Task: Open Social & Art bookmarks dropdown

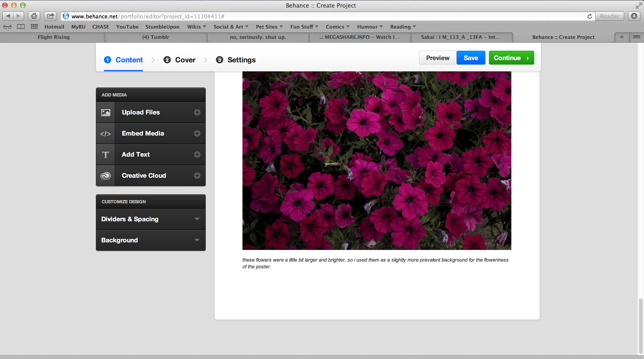Action: click(231, 27)
